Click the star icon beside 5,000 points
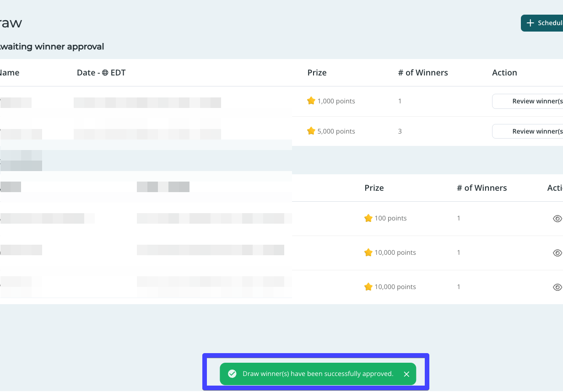 pyautogui.click(x=311, y=131)
